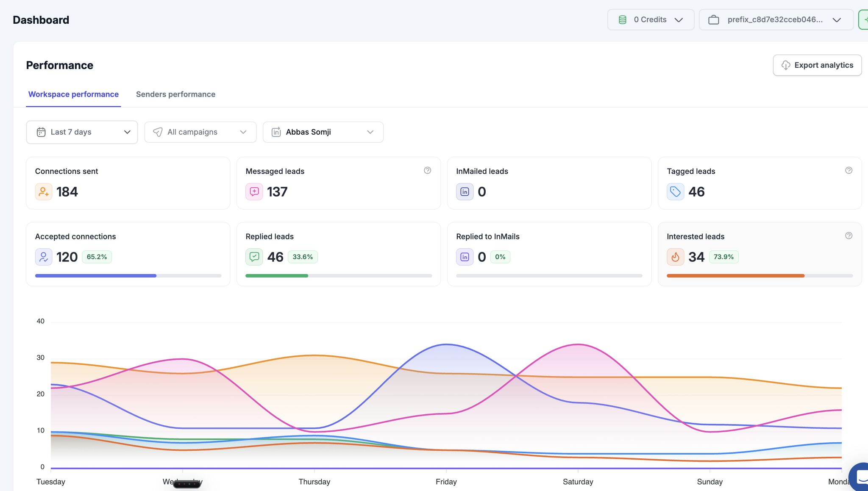The width and height of the screenshot is (868, 491).
Task: Click the Messaged leads chat icon
Action: coord(254,191)
